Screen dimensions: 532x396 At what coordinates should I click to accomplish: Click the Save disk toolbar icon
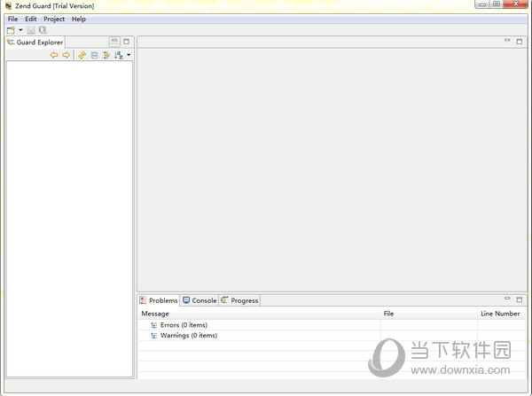click(31, 30)
